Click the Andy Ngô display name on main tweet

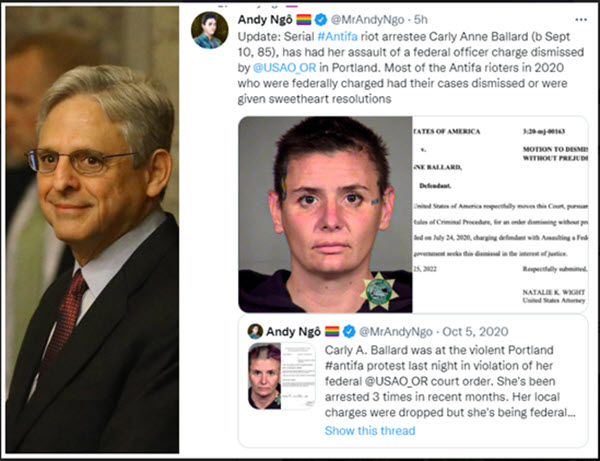[265, 20]
